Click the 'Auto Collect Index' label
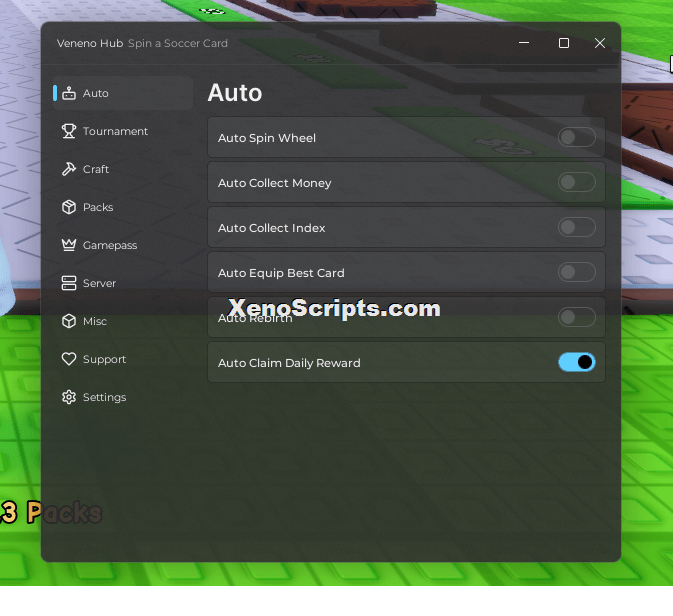The image size is (673, 616). pos(271,228)
